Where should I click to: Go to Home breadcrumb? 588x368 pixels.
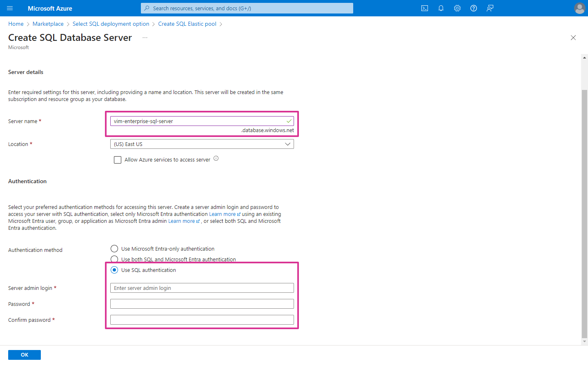point(16,24)
